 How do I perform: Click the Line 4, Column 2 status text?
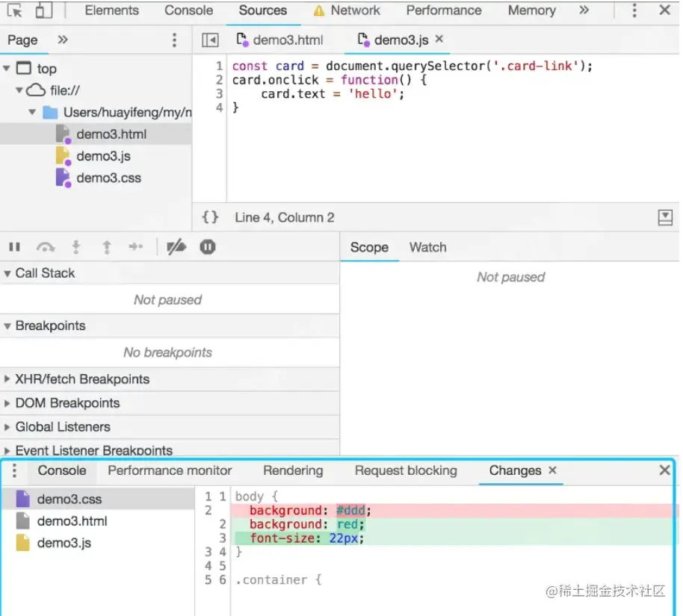[x=285, y=217]
